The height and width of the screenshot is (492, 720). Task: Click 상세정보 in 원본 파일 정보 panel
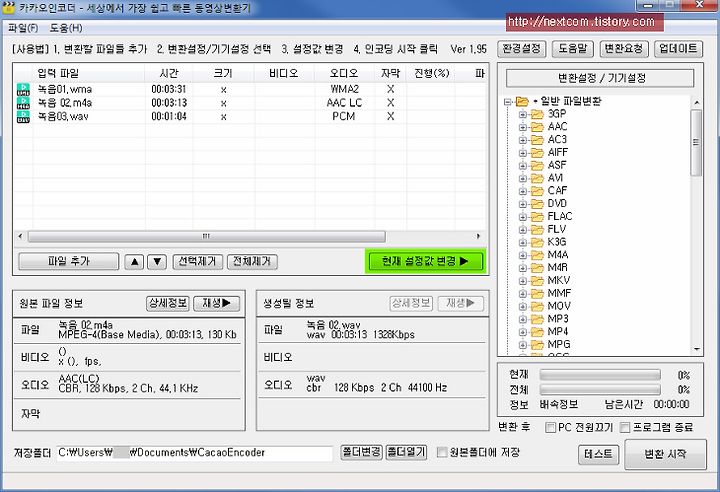pos(168,303)
